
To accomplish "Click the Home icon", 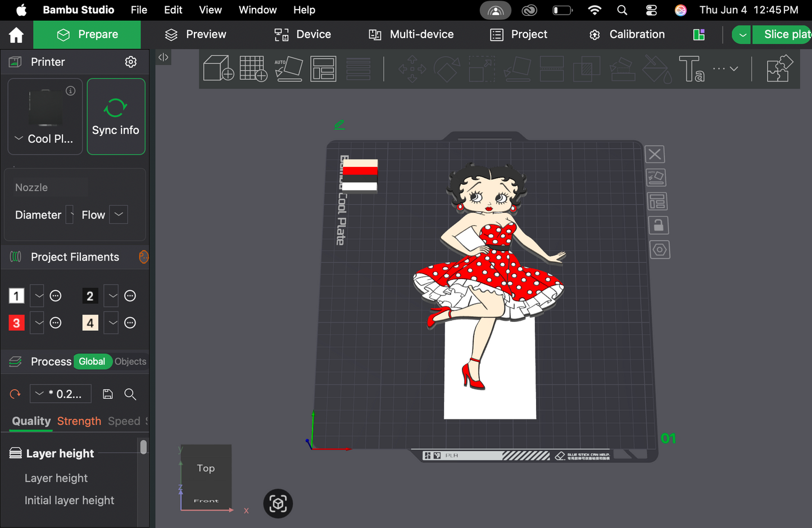I will click(x=16, y=35).
